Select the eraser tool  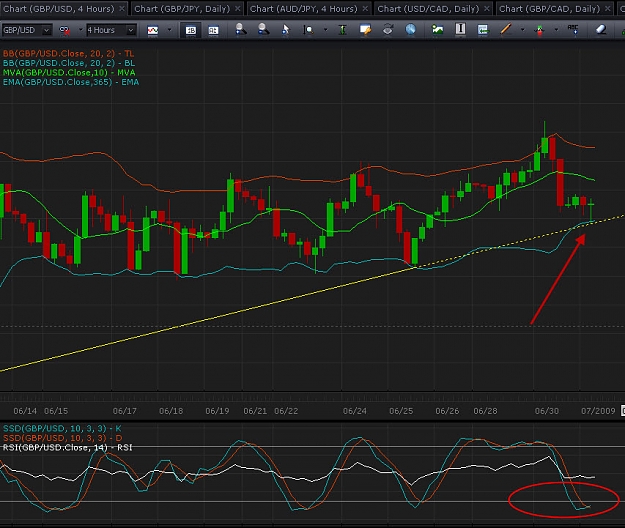point(601,29)
